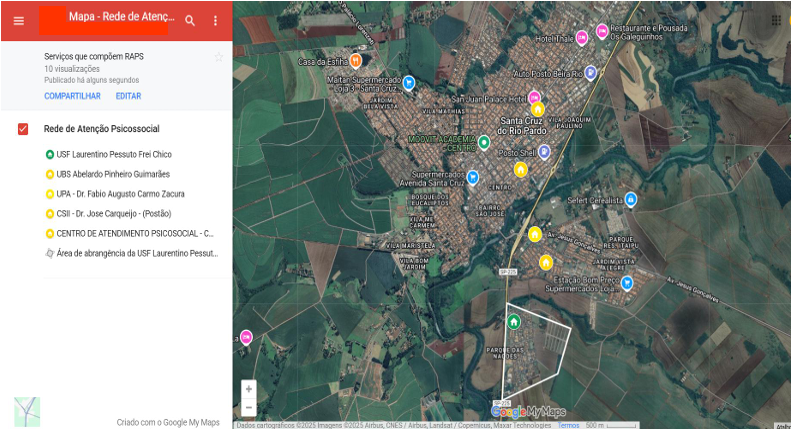This screenshot has height=433, width=794.
Task: Open the hamburger menu in header
Action: [18, 21]
